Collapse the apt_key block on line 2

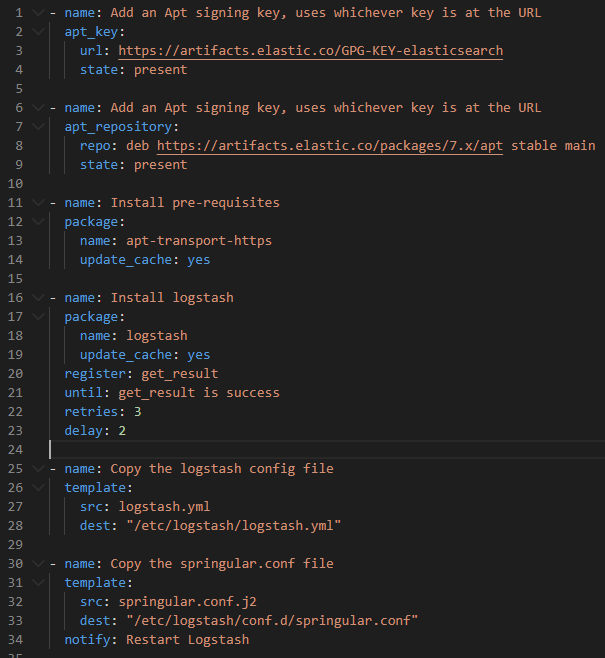point(38,32)
